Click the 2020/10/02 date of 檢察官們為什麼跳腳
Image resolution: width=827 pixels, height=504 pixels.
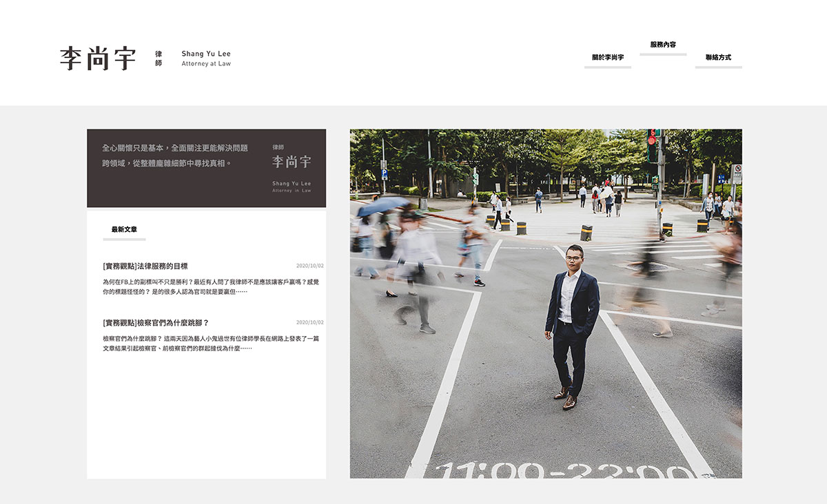pyautogui.click(x=310, y=322)
